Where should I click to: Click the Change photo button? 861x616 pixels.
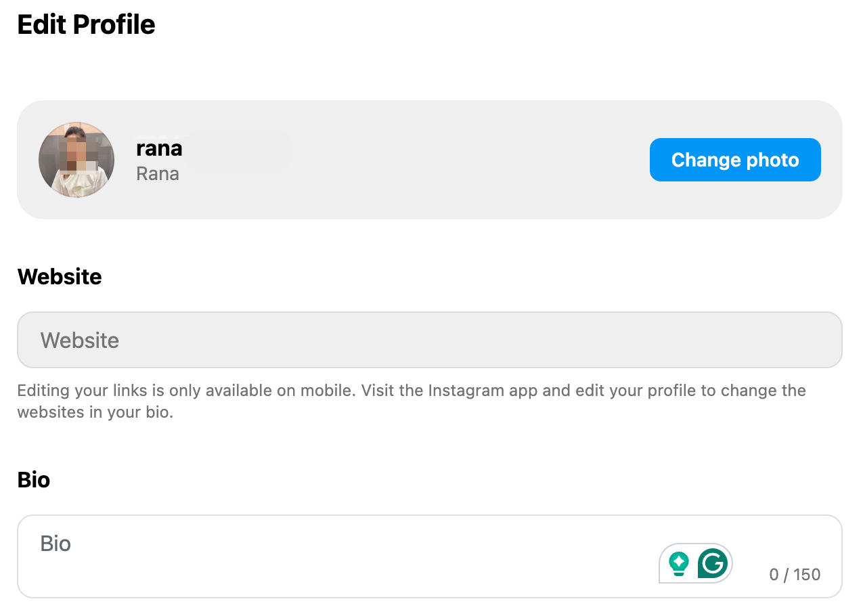coord(735,160)
